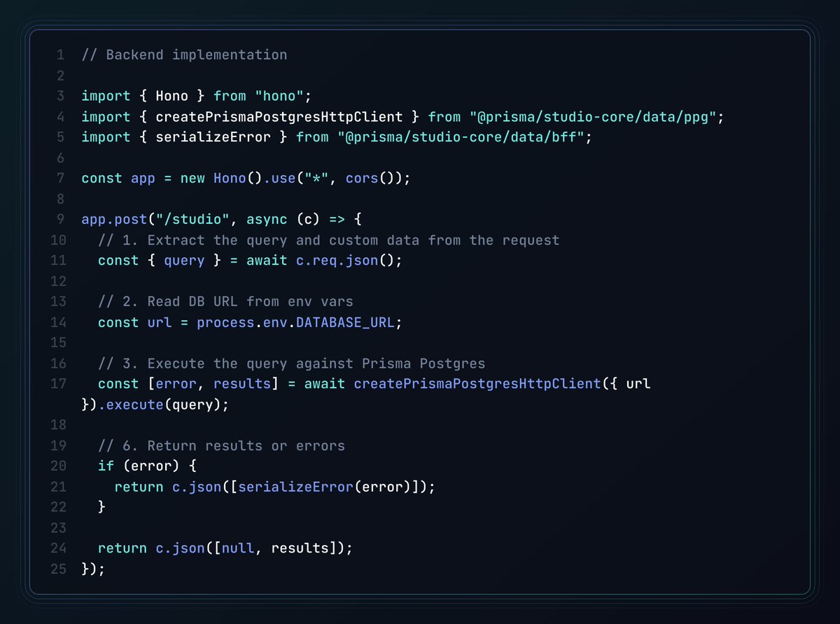Click the 'async' keyword on line 9
This screenshot has width=840, height=624.
tap(267, 220)
